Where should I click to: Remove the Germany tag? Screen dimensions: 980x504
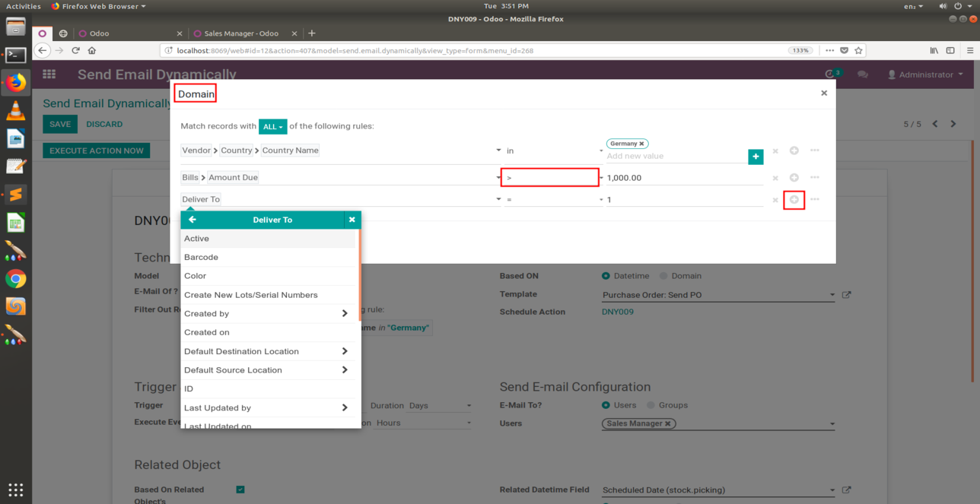click(x=641, y=144)
